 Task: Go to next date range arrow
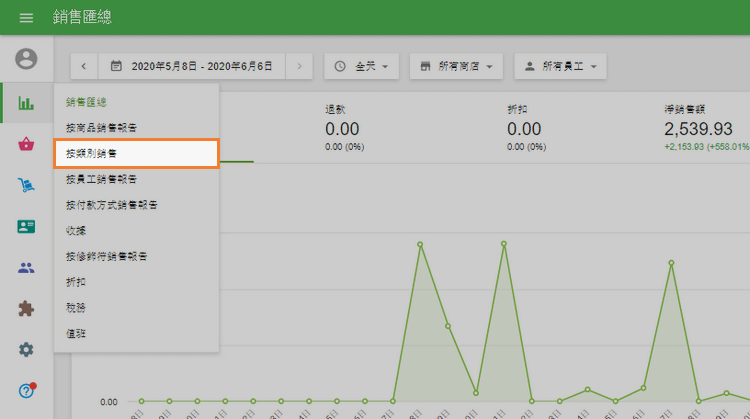299,66
